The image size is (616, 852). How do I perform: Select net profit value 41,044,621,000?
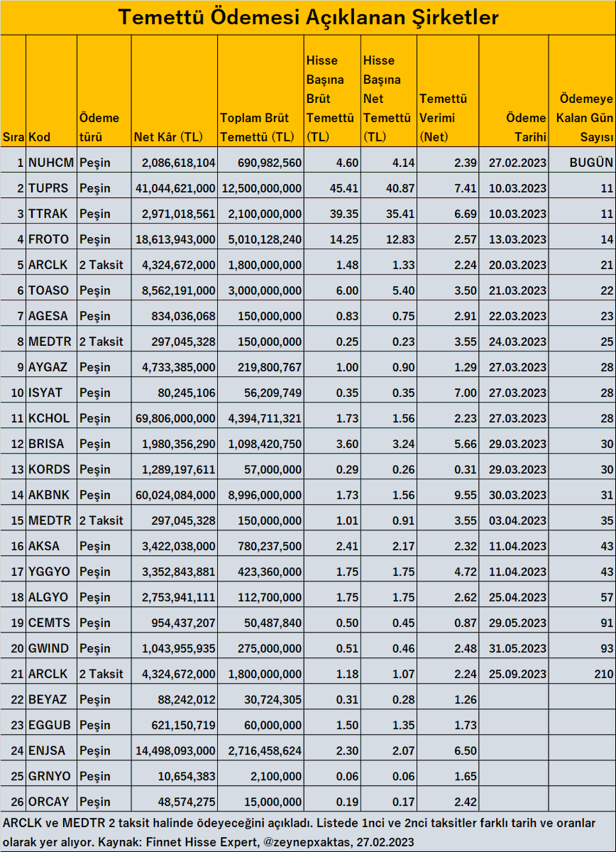pyautogui.click(x=175, y=188)
